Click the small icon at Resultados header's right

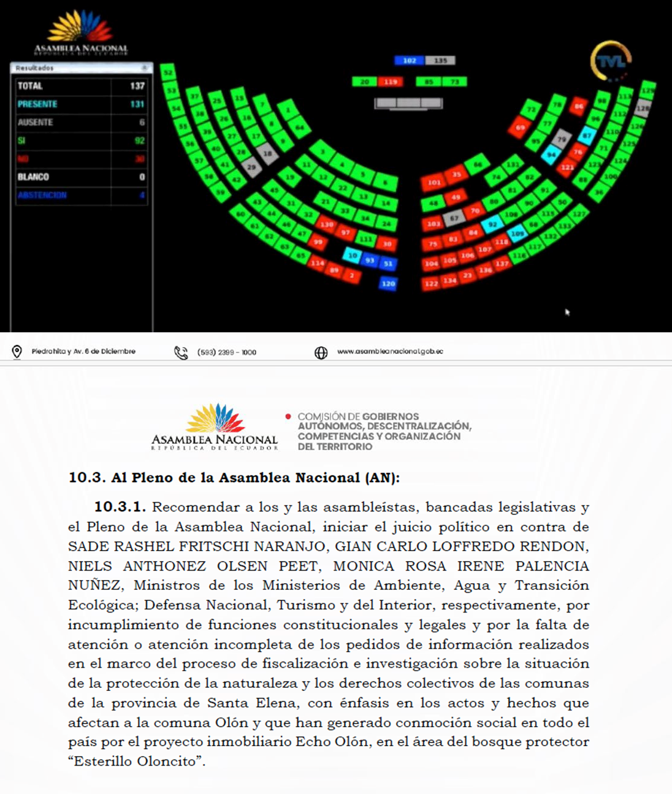145,67
